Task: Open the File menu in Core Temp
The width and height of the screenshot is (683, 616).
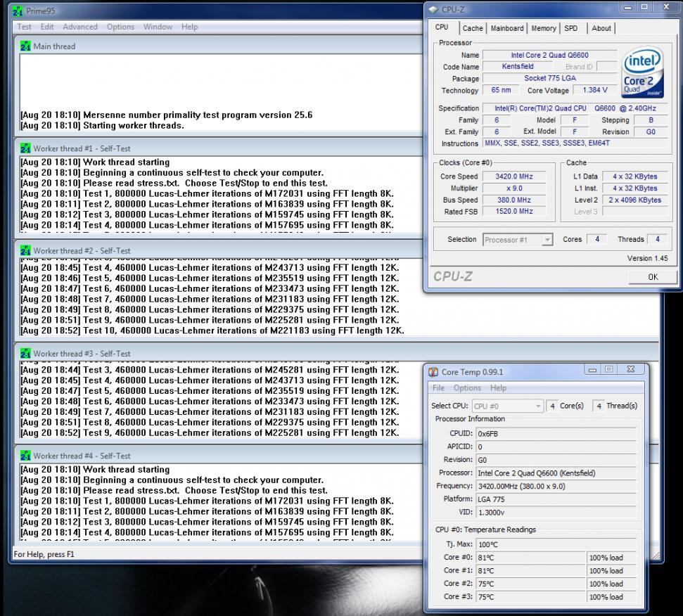Action: pos(438,388)
